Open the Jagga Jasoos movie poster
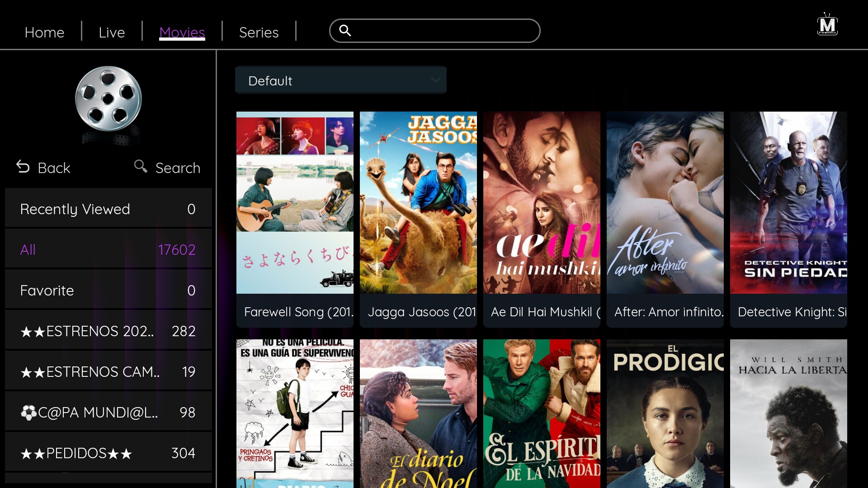 click(x=418, y=219)
